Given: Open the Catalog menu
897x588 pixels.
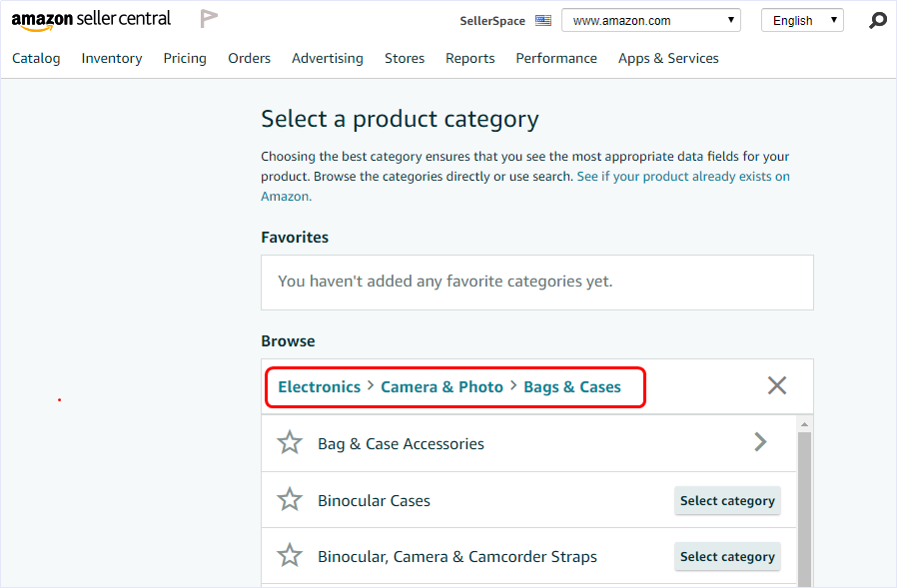Looking at the screenshot, I should 36,58.
